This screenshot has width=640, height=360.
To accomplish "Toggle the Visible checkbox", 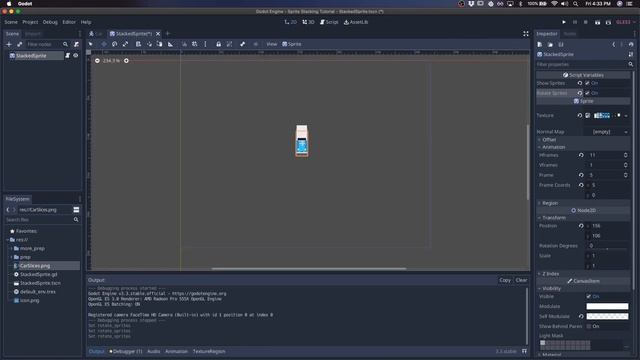I will tap(589, 296).
